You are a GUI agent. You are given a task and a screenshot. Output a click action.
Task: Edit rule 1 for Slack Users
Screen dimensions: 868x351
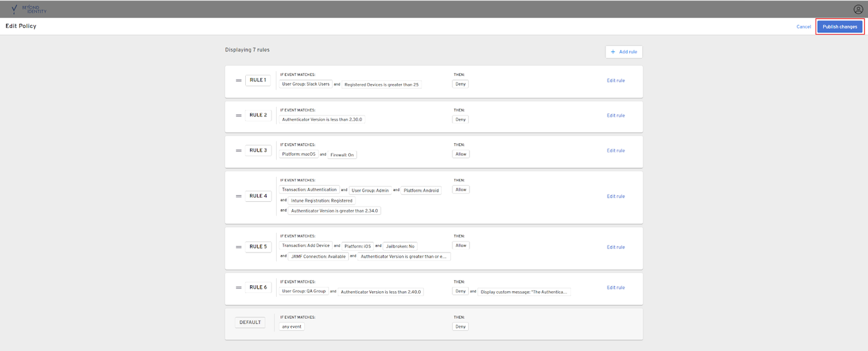[616, 81]
